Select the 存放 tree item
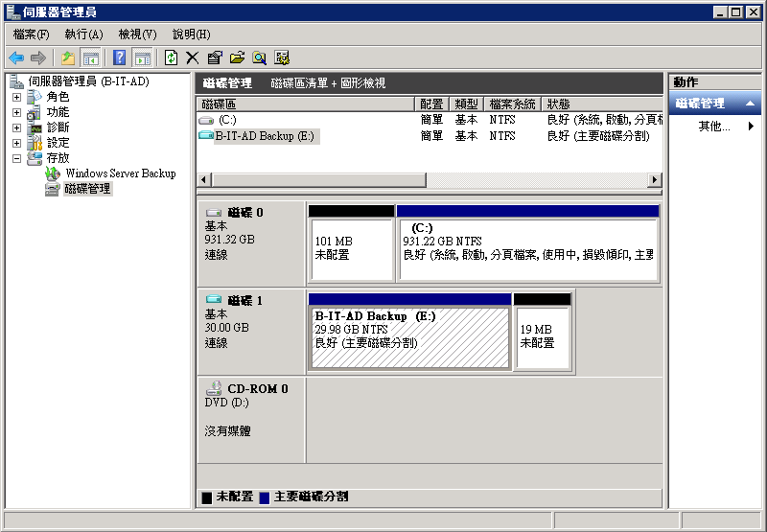The image size is (767, 532). (x=58, y=158)
